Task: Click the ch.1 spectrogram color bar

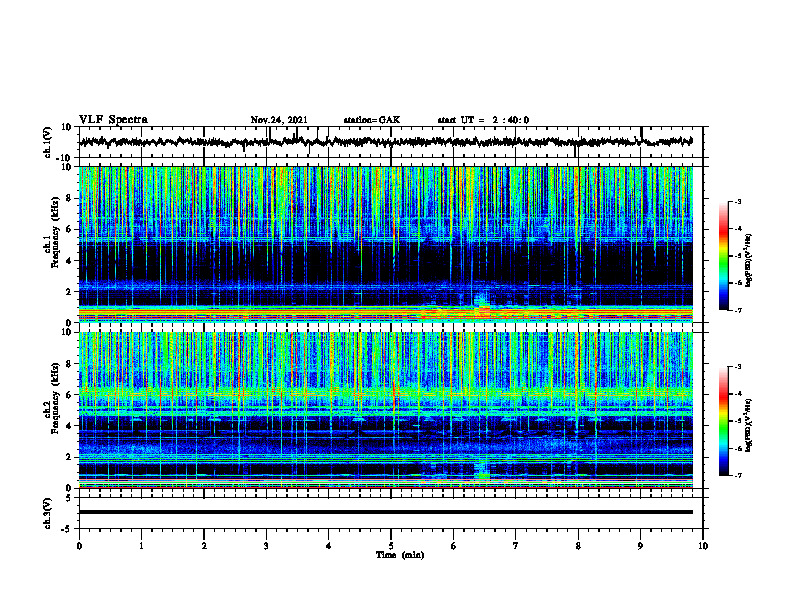Action: [723, 256]
